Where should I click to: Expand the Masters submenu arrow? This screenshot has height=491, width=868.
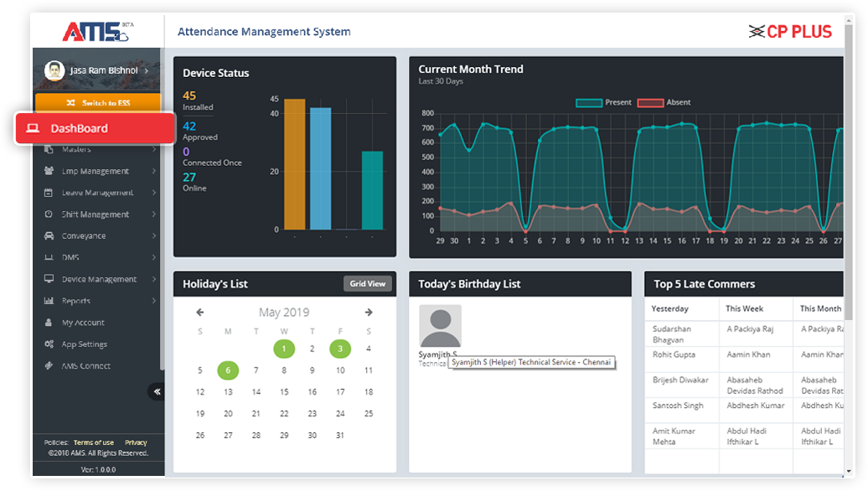click(x=154, y=149)
